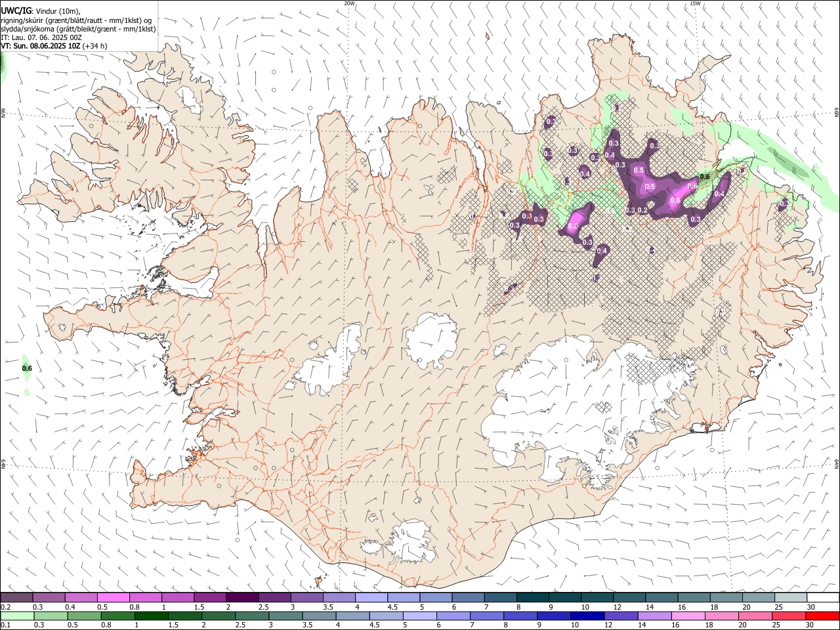Pick the light pink 16 swatch in lower legend
Screen dimensions: 840x630
click(x=687, y=616)
